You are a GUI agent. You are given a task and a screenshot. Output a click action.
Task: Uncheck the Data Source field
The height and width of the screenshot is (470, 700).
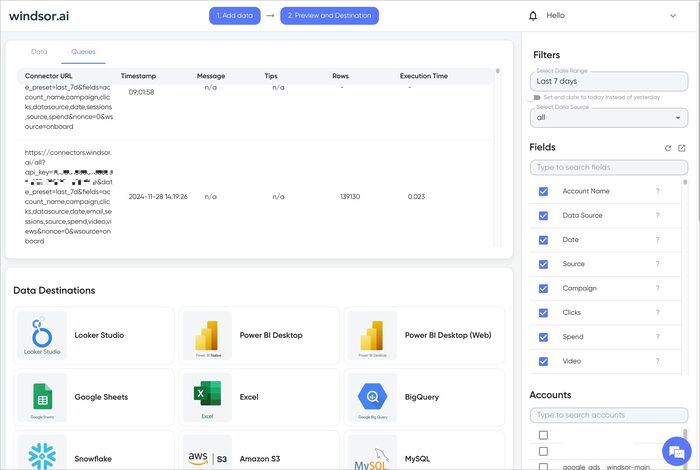click(543, 216)
